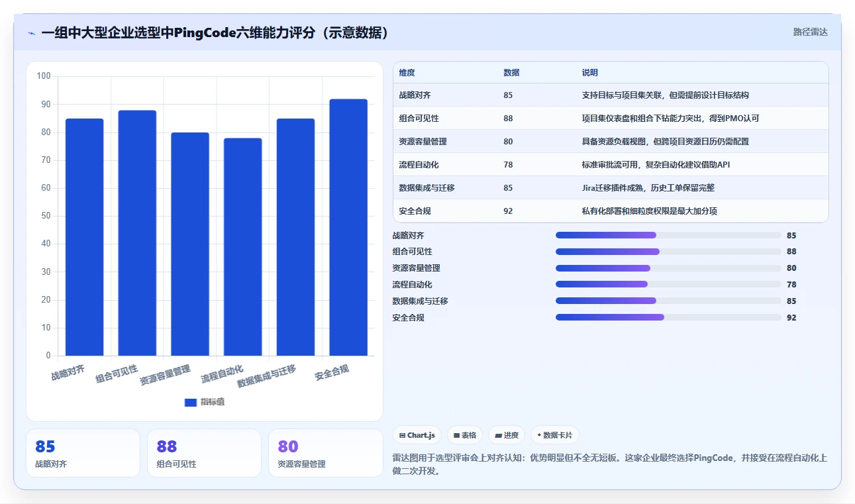Click progress value 78 beside 流程自动化
This screenshot has height=504, width=855.
click(x=791, y=284)
